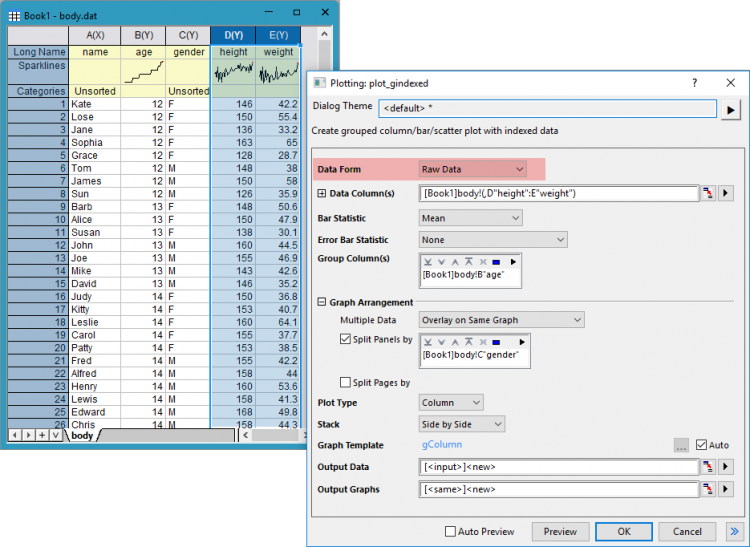
Task: Interactive select icon for Output Graphs
Action: 708,489
